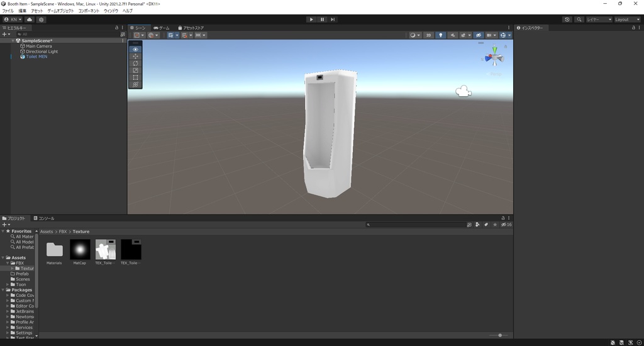This screenshot has height=346, width=644.
Task: Open the layers dropdown in the top toolbar
Action: (x=599, y=20)
